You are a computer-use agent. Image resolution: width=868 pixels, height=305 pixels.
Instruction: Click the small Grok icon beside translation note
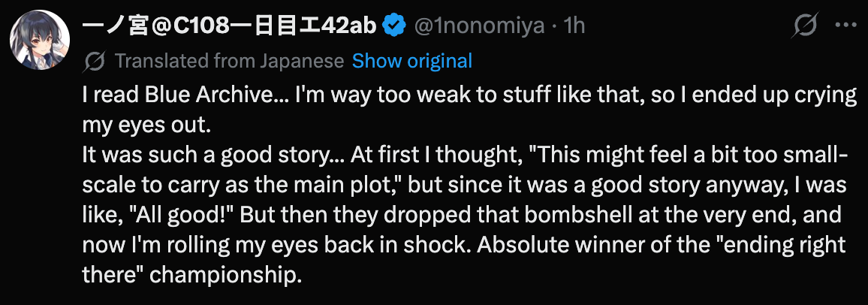click(x=95, y=61)
